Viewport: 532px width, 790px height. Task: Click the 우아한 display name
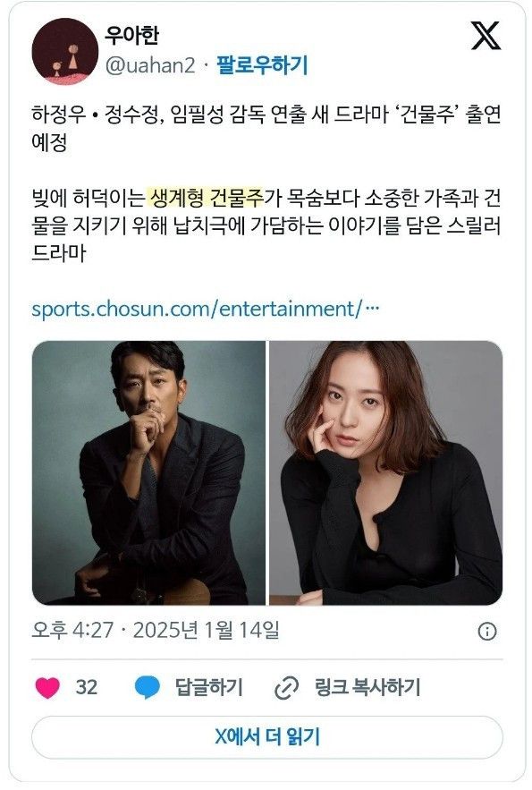tap(131, 35)
